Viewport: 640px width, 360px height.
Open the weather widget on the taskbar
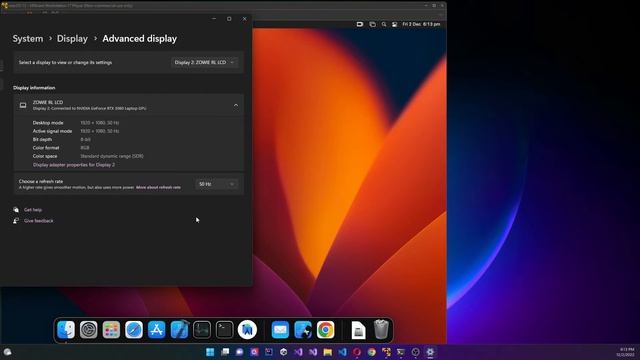coord(7,352)
